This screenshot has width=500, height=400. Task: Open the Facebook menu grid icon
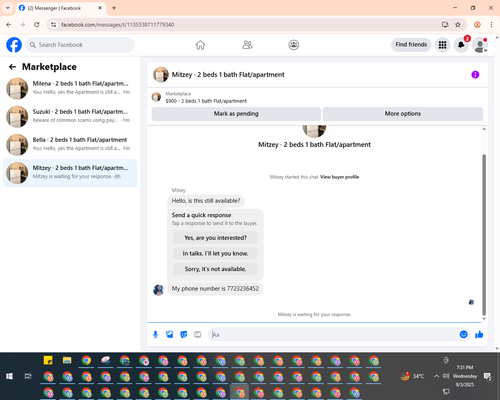pyautogui.click(x=442, y=45)
